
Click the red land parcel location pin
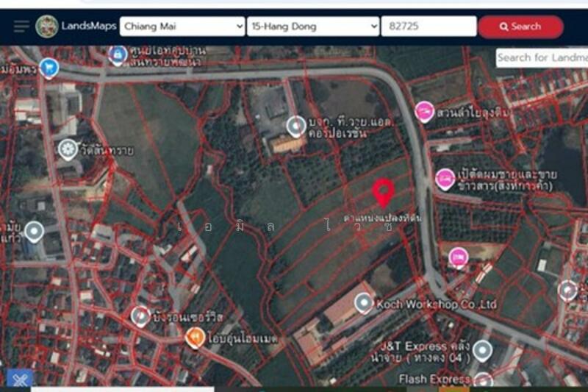383,191
